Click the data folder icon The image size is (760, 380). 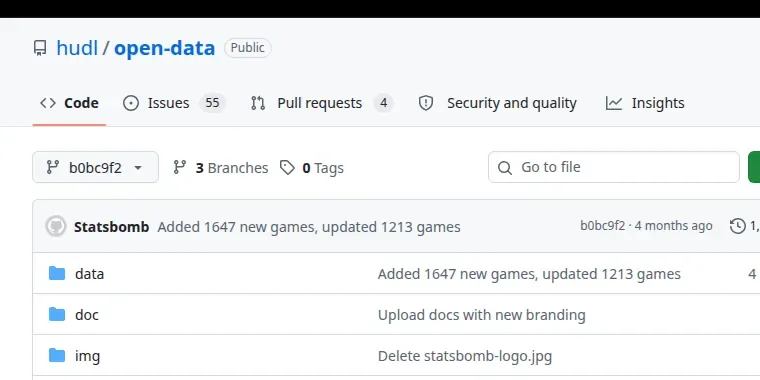click(57, 273)
